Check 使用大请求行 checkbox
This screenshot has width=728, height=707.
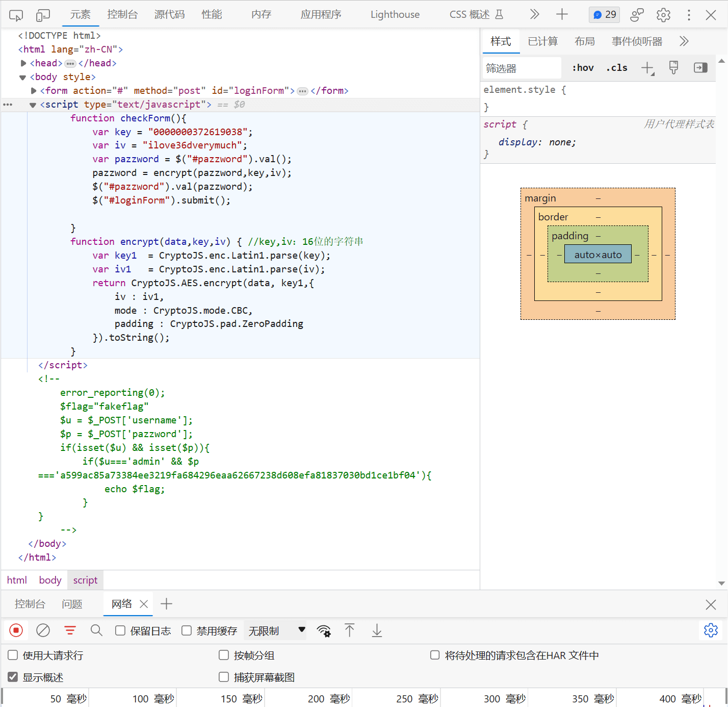tap(13, 655)
